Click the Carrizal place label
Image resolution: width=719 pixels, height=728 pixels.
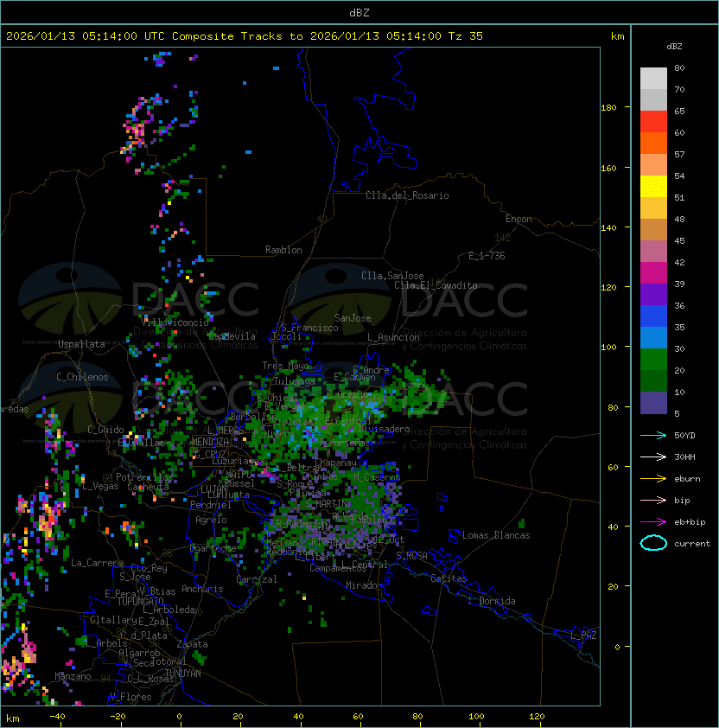tap(256, 579)
